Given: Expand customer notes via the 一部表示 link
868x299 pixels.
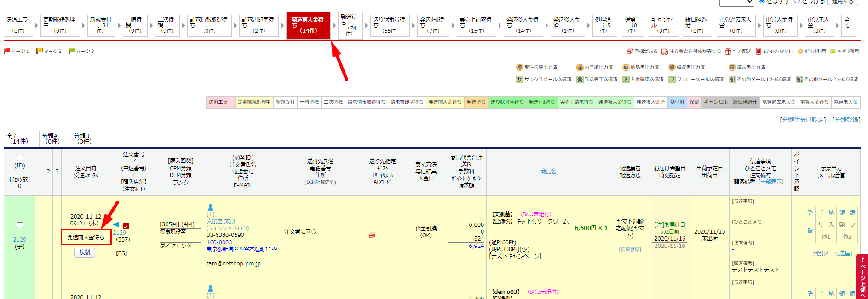Looking at the screenshot, I should coord(771,182).
